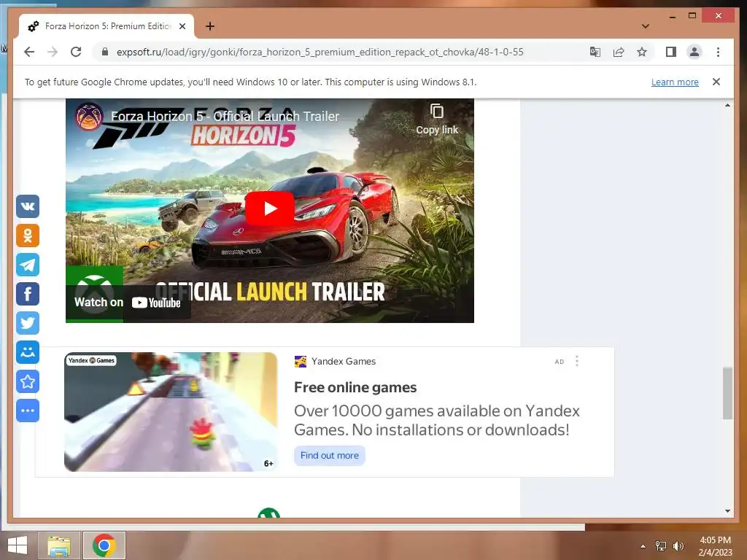747x560 pixels.
Task: Open network status tray icon
Action: [661, 546]
